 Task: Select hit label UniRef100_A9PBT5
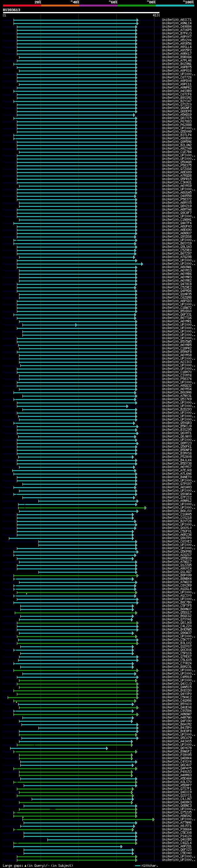pyautogui.click(x=177, y=67)
